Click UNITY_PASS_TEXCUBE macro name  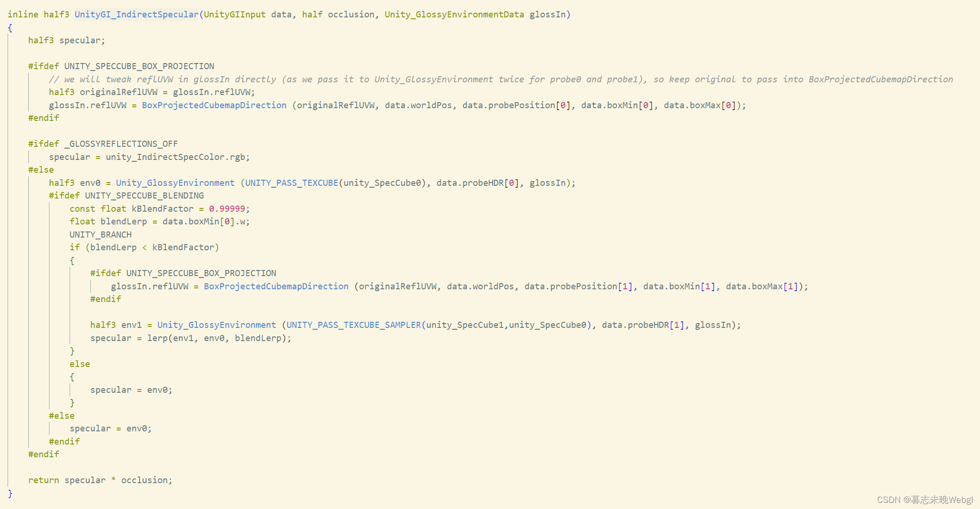point(291,183)
